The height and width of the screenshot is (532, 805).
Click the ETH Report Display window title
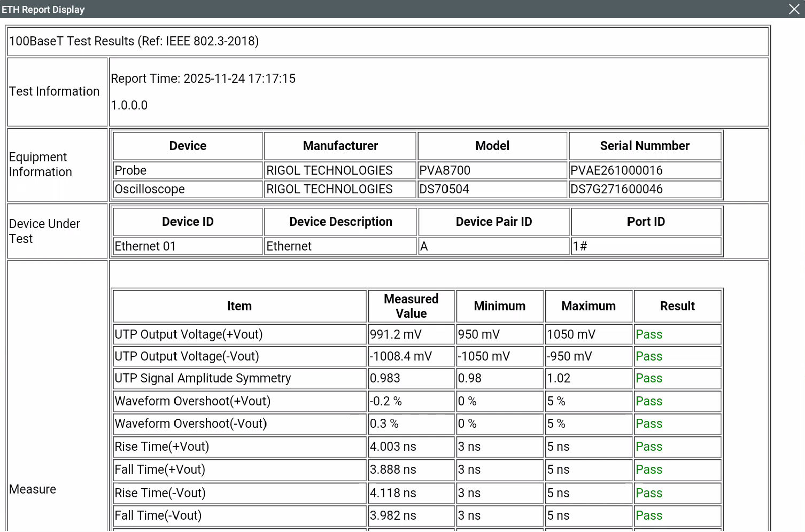[43, 9]
